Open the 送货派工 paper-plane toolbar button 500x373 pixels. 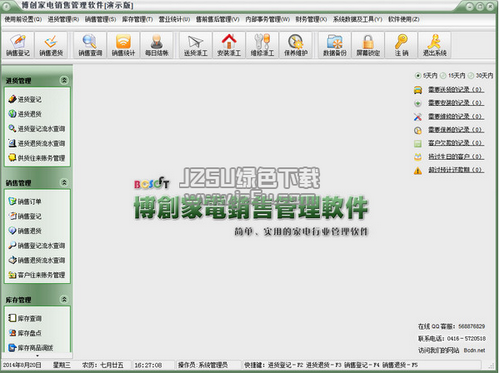pos(196,45)
